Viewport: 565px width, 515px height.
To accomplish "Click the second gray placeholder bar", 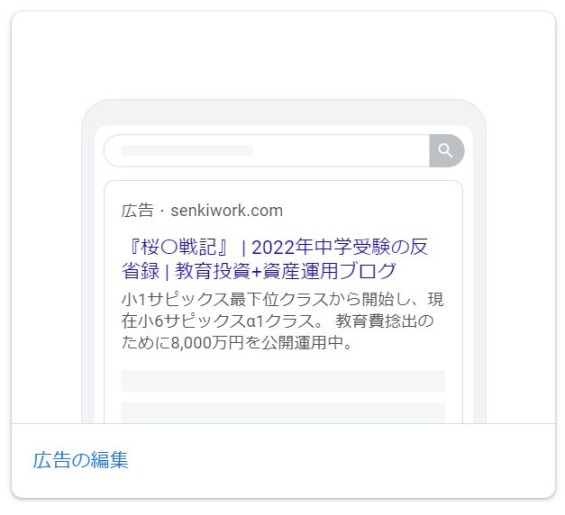I will 283,413.
